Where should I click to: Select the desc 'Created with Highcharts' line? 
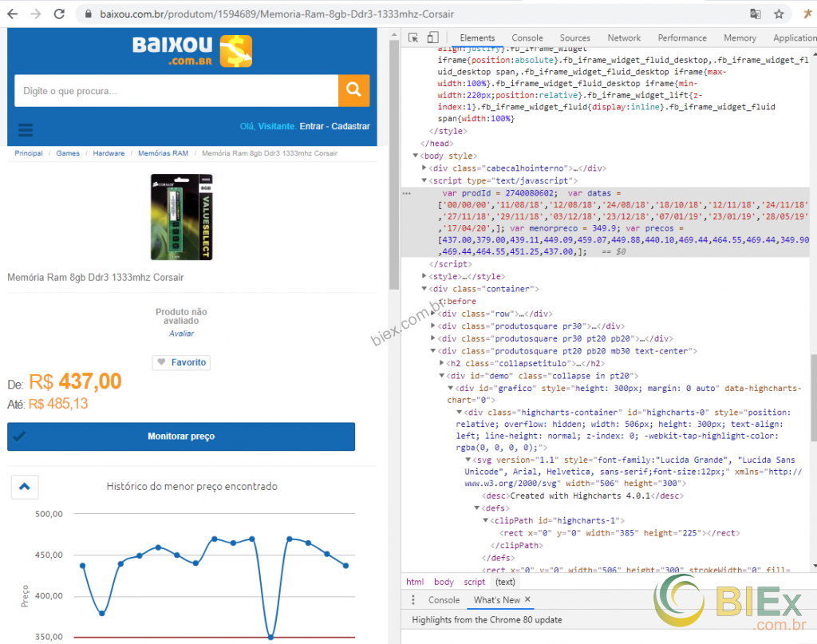coord(582,496)
